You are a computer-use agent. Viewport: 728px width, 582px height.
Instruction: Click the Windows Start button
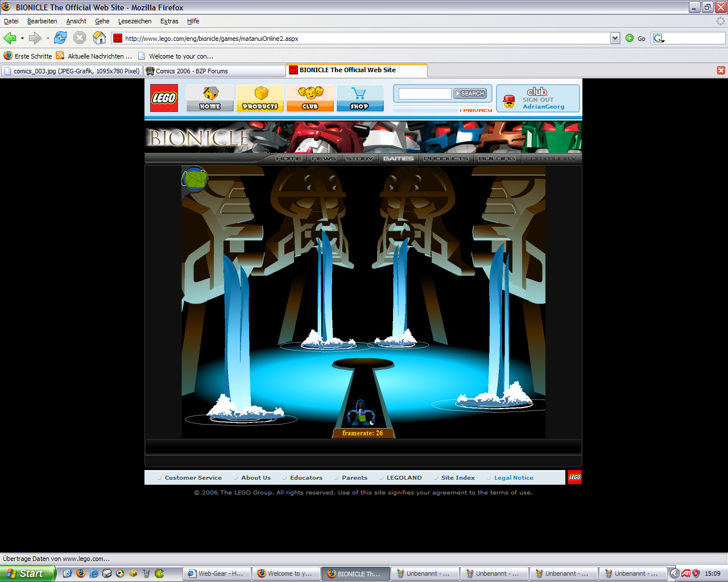[x=28, y=573]
